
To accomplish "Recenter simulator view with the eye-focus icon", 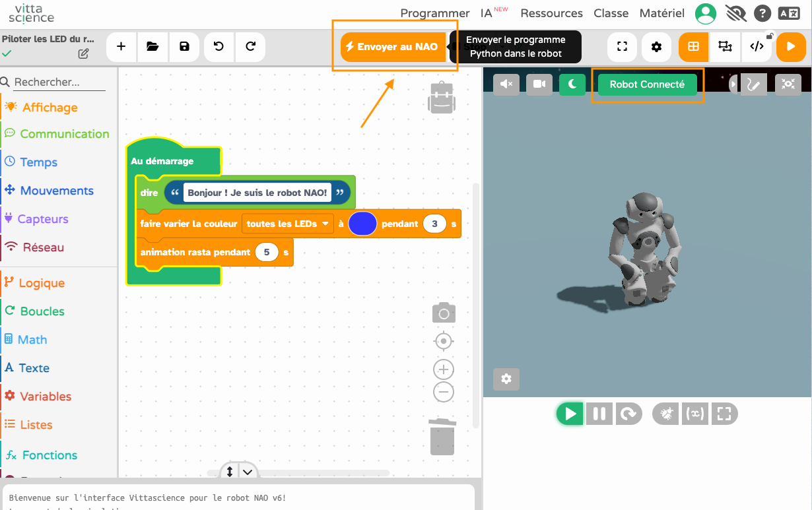I will pos(788,84).
